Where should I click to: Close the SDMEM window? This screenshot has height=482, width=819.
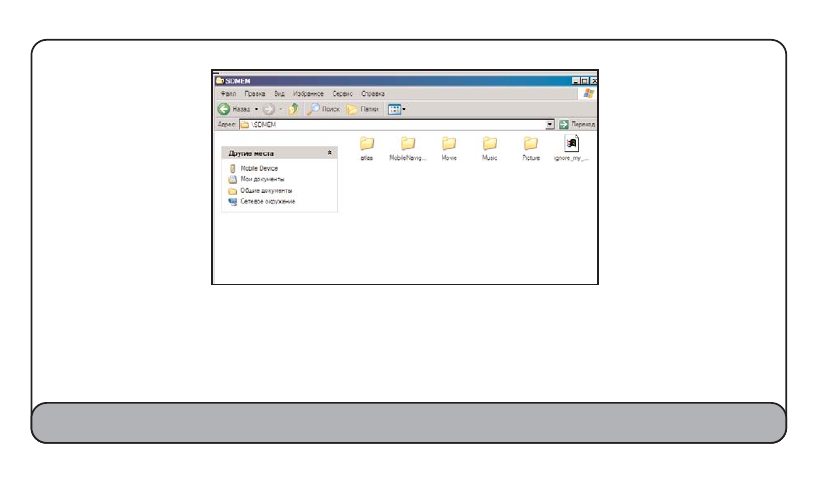[x=593, y=81]
